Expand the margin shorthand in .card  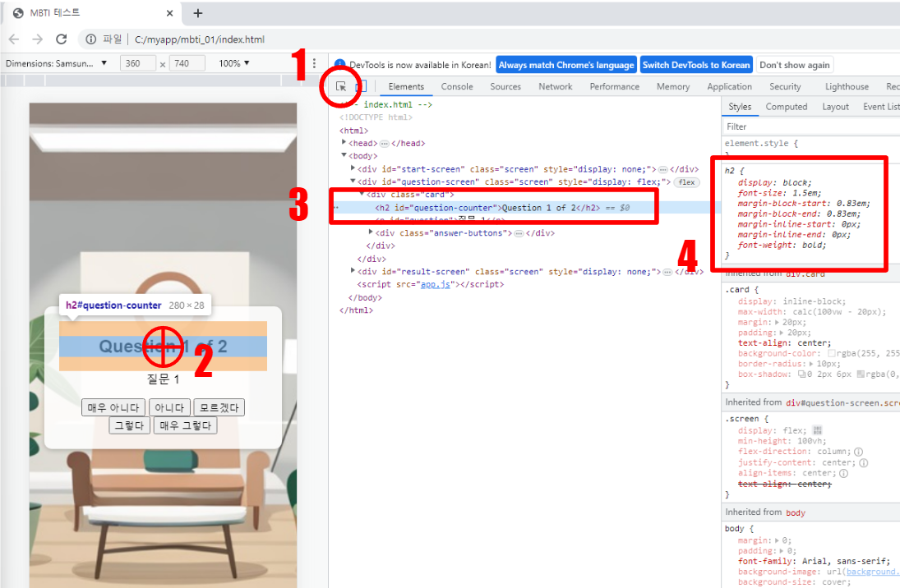778,323
